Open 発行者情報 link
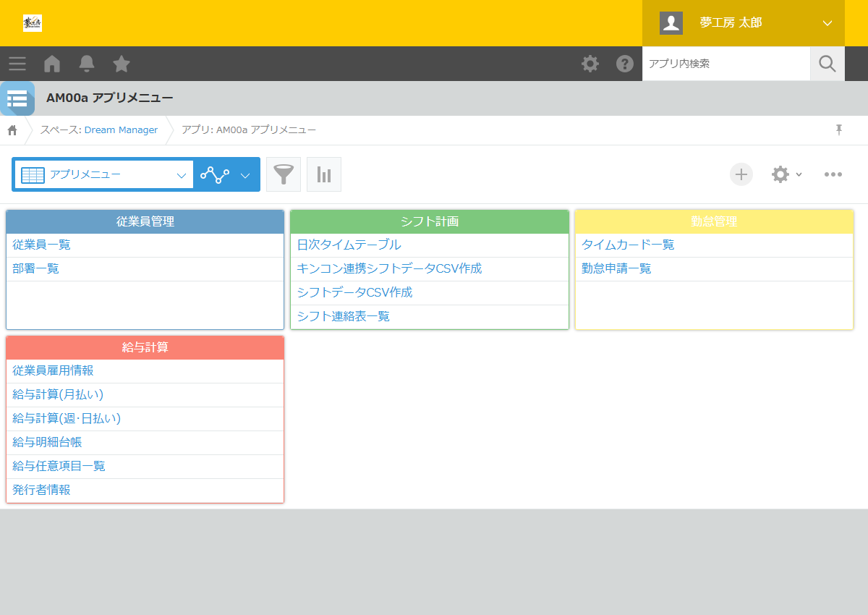Screen dimensions: 868x615 (x=41, y=491)
